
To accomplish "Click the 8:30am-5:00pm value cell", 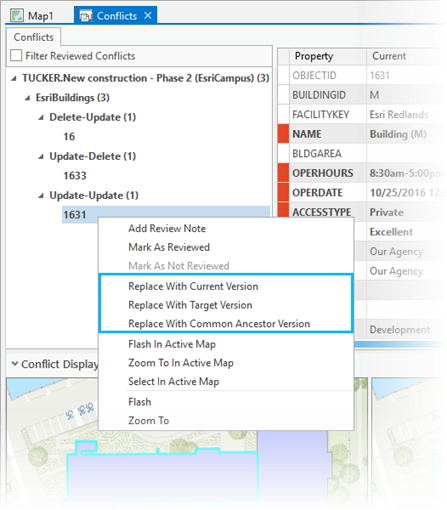I will [405, 173].
